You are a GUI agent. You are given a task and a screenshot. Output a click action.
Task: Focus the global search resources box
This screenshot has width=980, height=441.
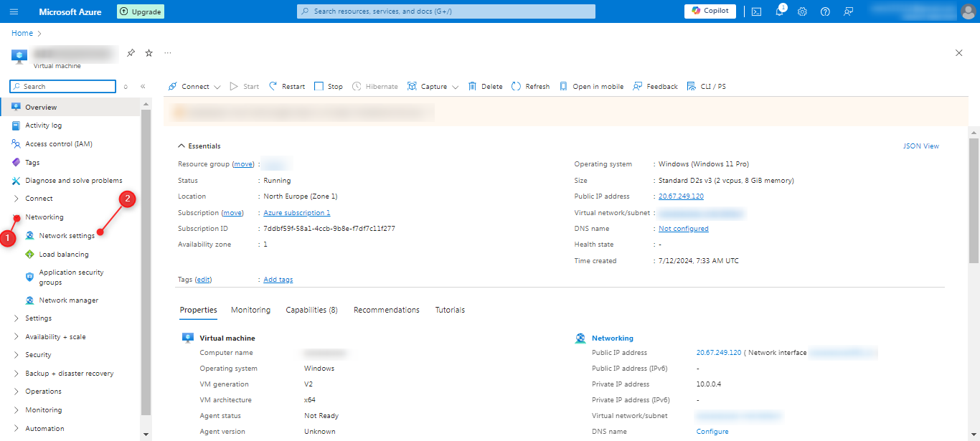446,11
